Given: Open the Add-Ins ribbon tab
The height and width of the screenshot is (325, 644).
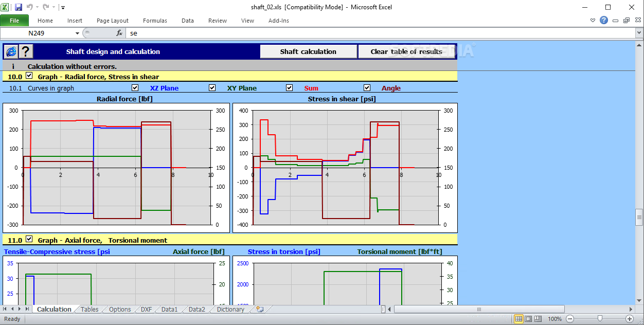Looking at the screenshot, I should click(x=279, y=21).
